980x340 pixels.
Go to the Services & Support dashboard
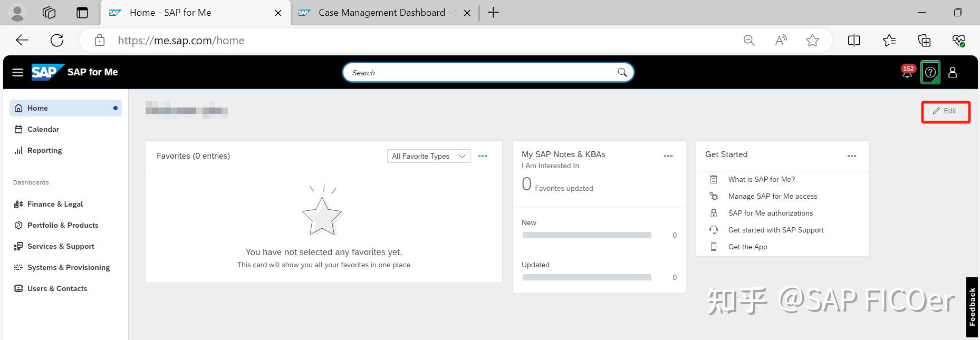pyautogui.click(x=61, y=246)
